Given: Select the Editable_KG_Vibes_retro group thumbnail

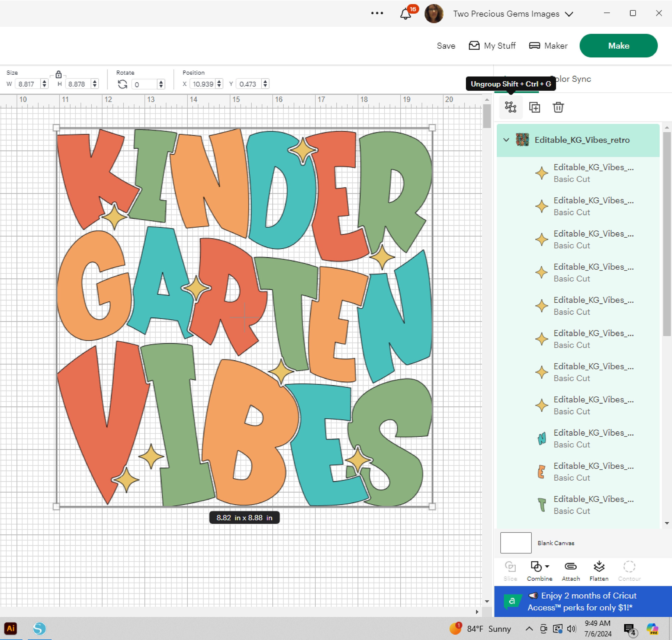Looking at the screenshot, I should [522, 140].
